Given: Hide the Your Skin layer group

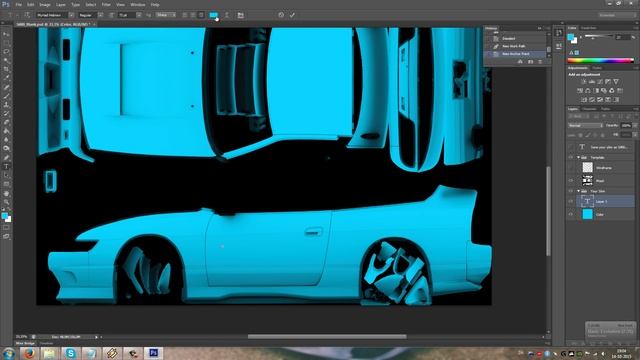Looking at the screenshot, I should pos(571,191).
